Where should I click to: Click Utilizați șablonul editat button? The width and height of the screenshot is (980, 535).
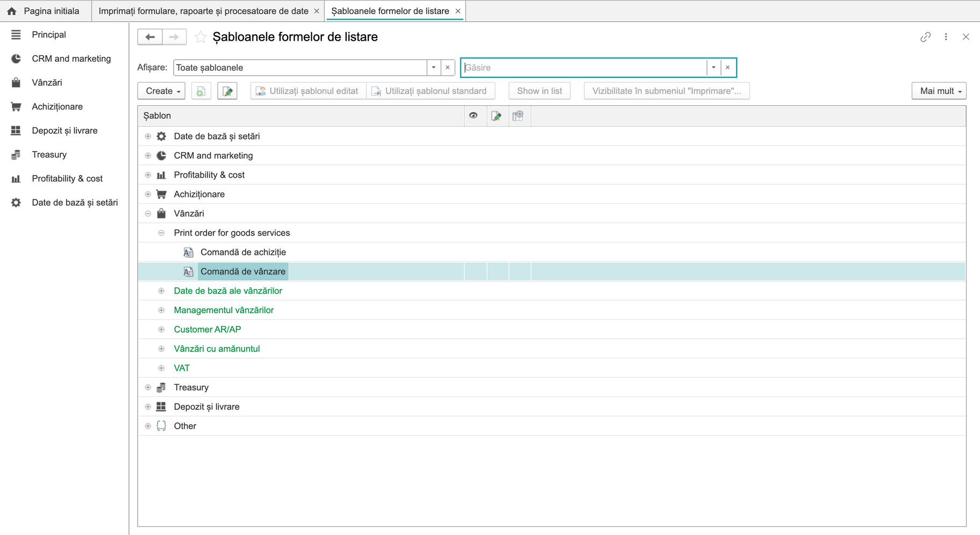pyautogui.click(x=308, y=91)
